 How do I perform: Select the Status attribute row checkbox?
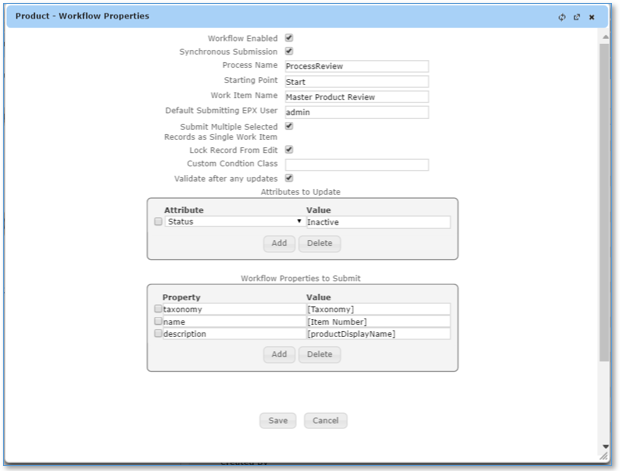[158, 222]
